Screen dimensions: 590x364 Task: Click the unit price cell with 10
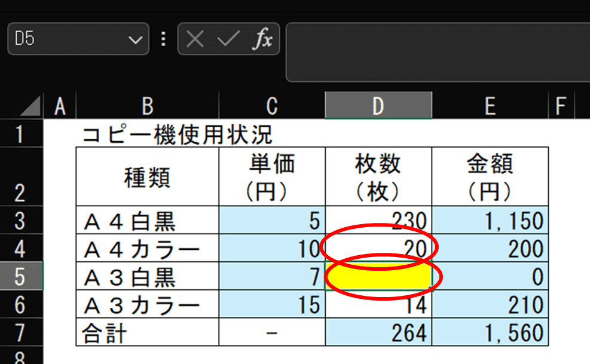click(x=272, y=248)
